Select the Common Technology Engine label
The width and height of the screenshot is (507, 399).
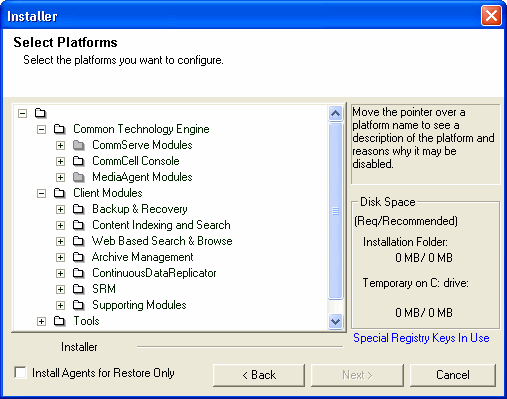point(141,129)
